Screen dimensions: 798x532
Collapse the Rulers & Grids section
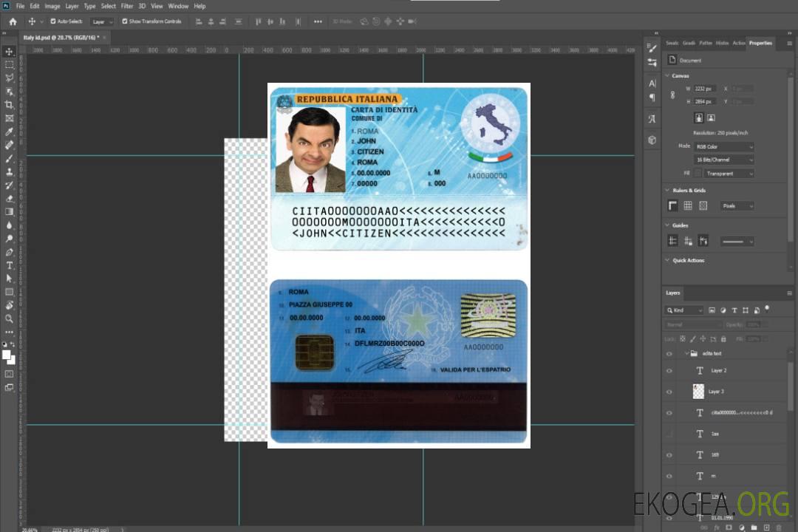click(x=667, y=190)
